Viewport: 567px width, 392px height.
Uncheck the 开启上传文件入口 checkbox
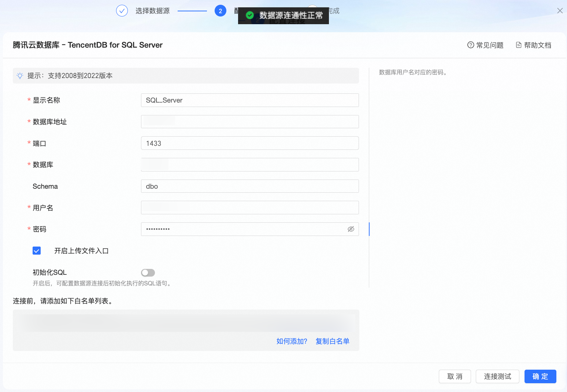coord(37,251)
